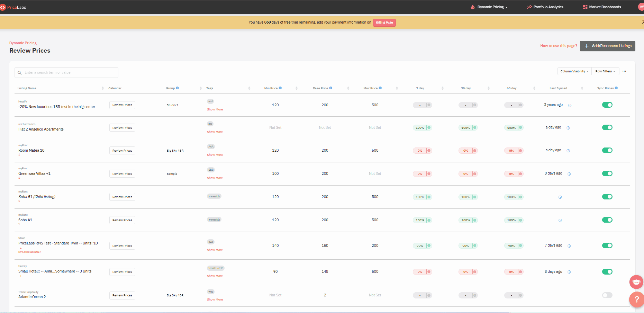Image resolution: width=644 pixels, height=313 pixels.
Task: Click the Group column info icon
Action: click(178, 88)
